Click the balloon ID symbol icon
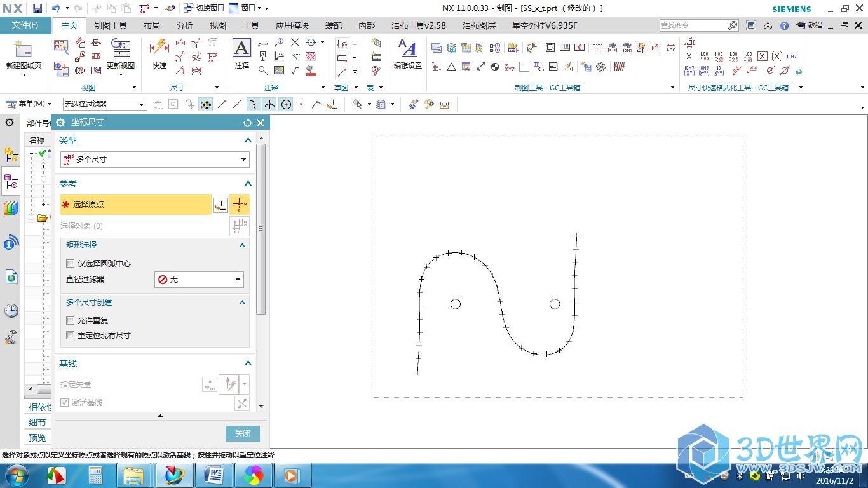 (280, 43)
